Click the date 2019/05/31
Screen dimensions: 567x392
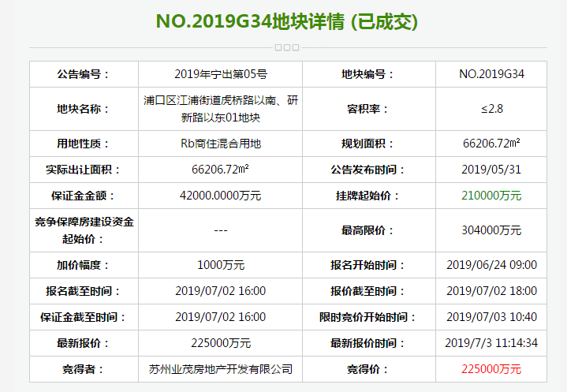pyautogui.click(x=491, y=170)
